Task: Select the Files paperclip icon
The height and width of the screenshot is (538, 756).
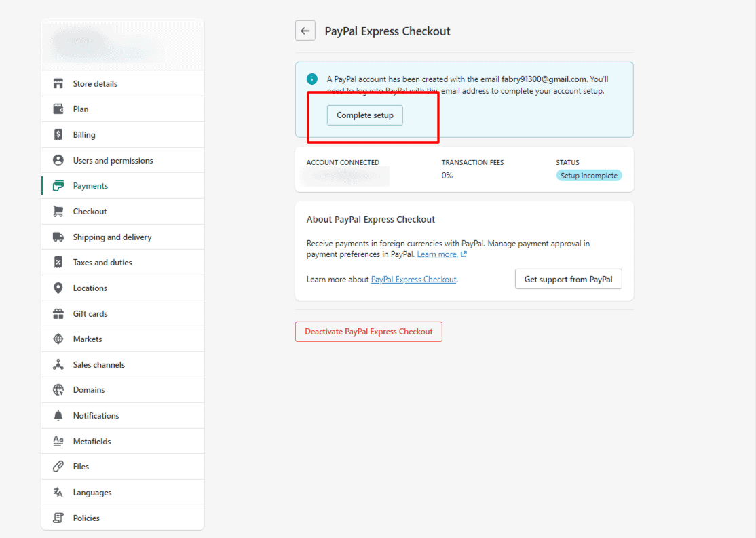Action: (x=60, y=466)
